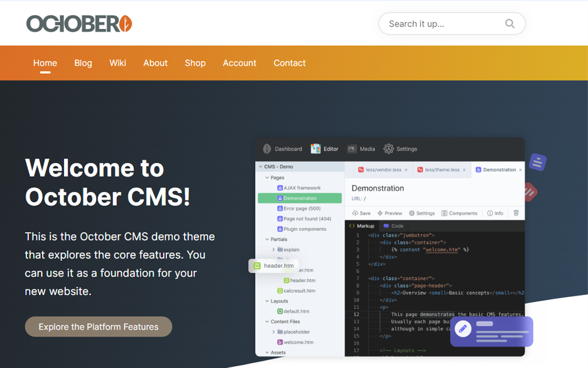Close the Demonstration editor tab
588x368 pixels.
click(x=521, y=170)
